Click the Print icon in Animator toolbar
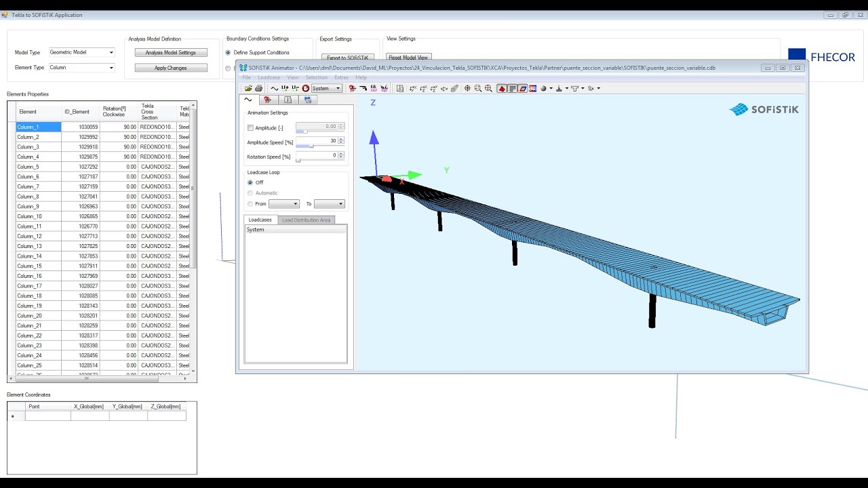The height and width of the screenshot is (488, 868). pos(258,88)
